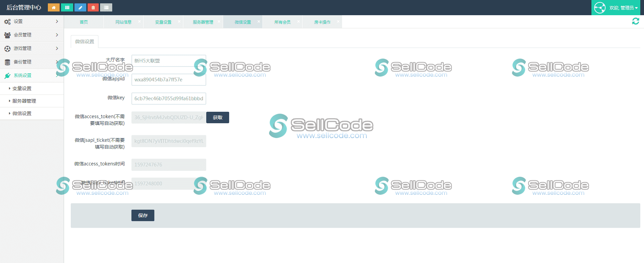Click the green grid icon button
Viewport: 644px width, 263px height.
click(x=67, y=7)
